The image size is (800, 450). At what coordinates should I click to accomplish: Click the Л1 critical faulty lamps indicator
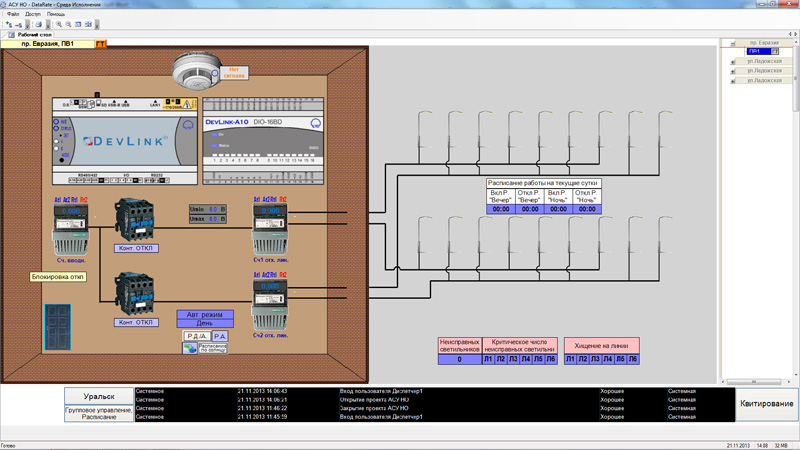(x=488, y=359)
